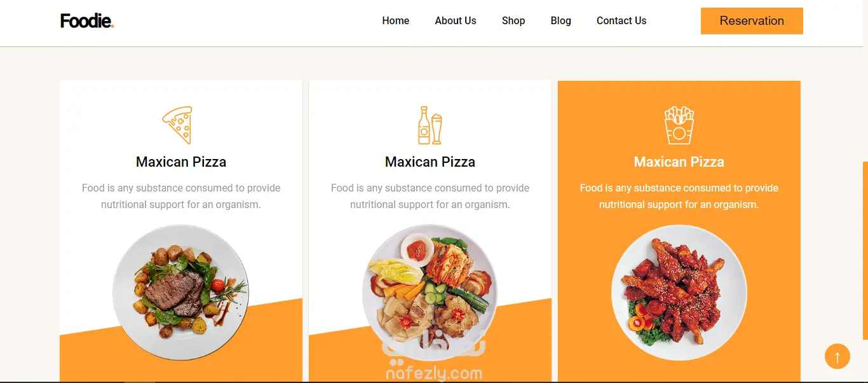Select the spicy red chicken plate image
This screenshot has height=383, width=868.
pyautogui.click(x=679, y=293)
